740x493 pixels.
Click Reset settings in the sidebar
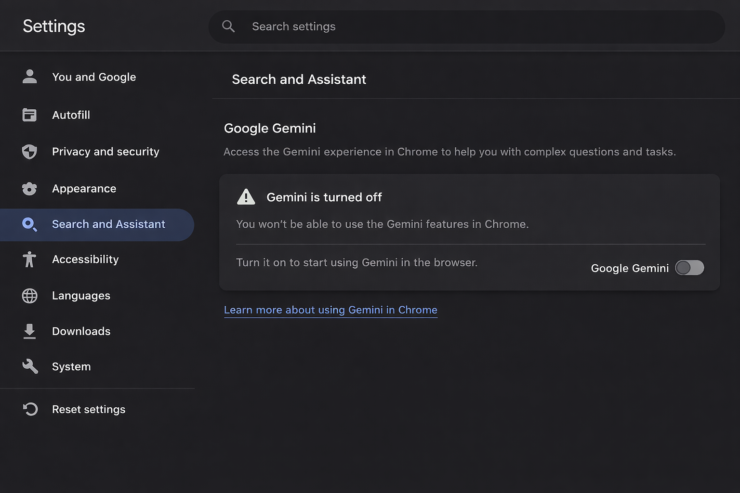(x=88, y=409)
